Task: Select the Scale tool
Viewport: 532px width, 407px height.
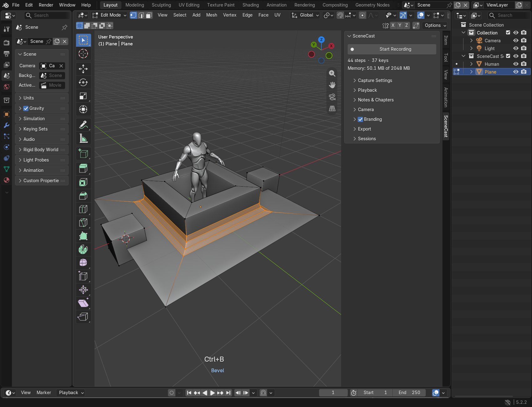Action: click(x=83, y=96)
